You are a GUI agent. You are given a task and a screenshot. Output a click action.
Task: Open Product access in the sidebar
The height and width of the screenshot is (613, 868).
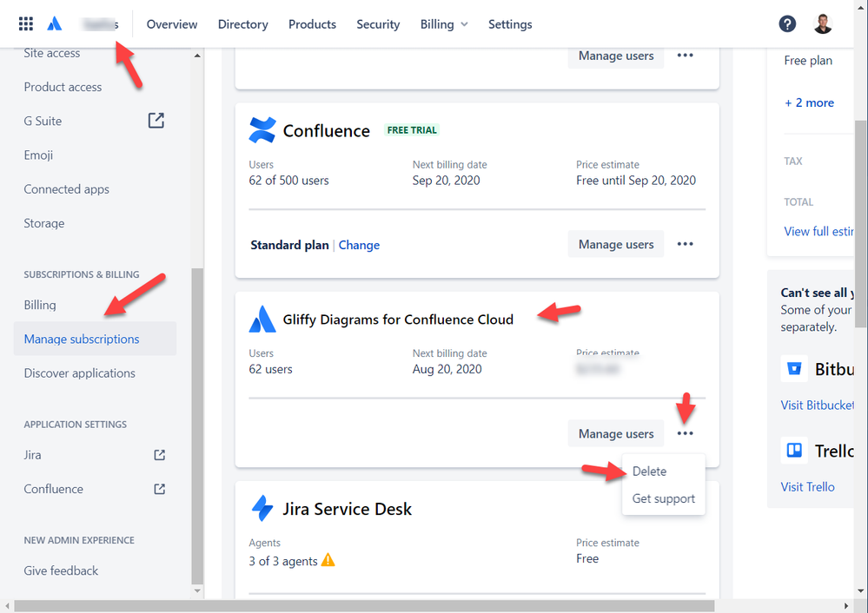point(63,87)
